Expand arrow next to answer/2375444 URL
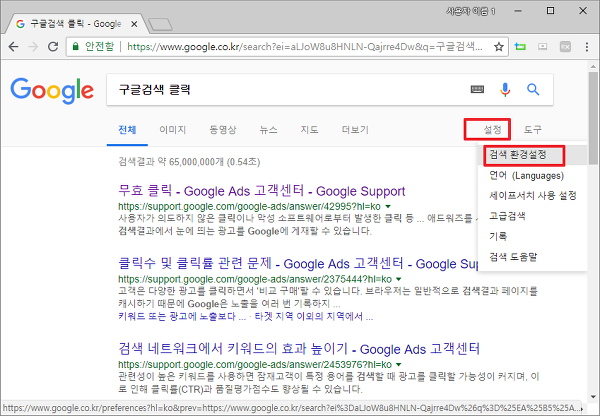Image resolution: width=600 pixels, height=416 pixels. pyautogui.click(x=399, y=279)
